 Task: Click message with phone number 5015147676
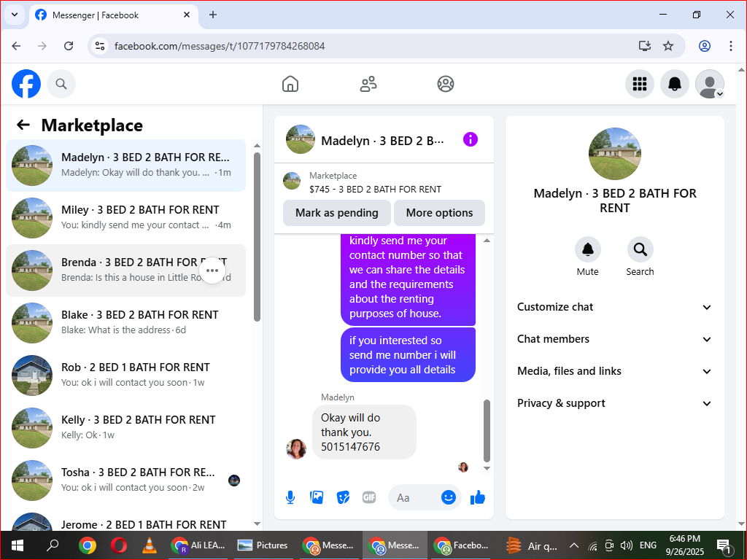[x=364, y=432]
